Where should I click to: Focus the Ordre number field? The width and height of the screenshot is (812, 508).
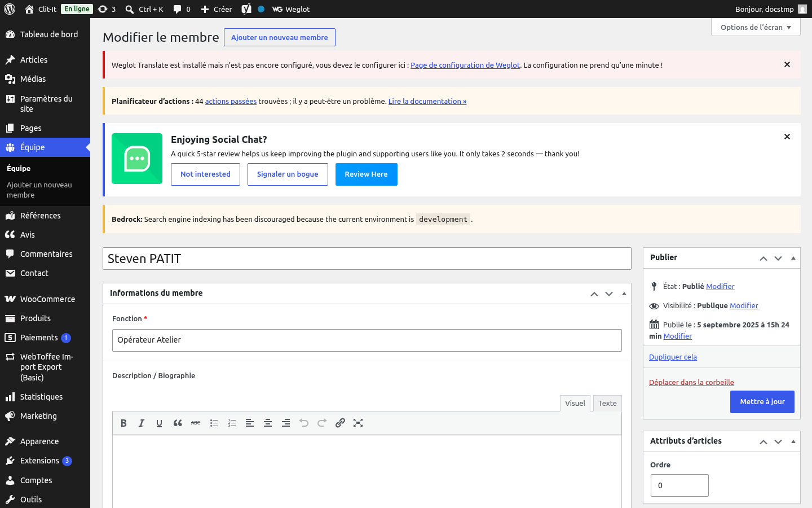(x=679, y=485)
